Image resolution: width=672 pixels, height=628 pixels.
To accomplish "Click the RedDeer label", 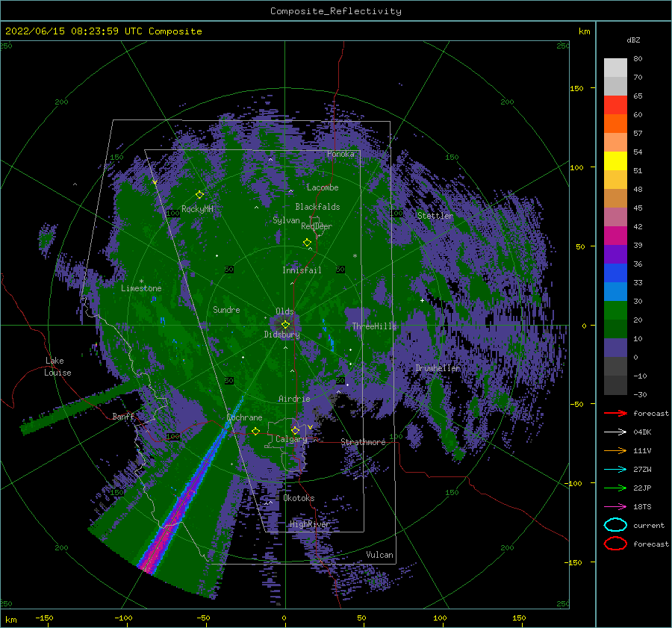I will coord(317,226).
